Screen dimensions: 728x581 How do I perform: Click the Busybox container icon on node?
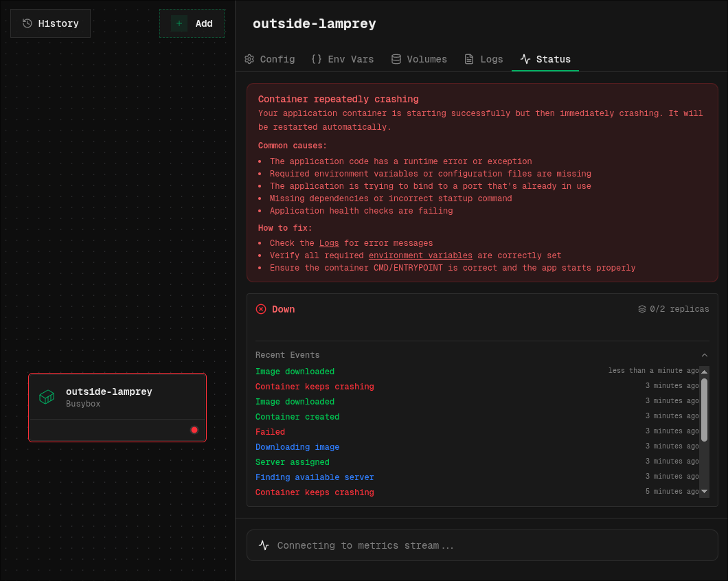point(47,397)
